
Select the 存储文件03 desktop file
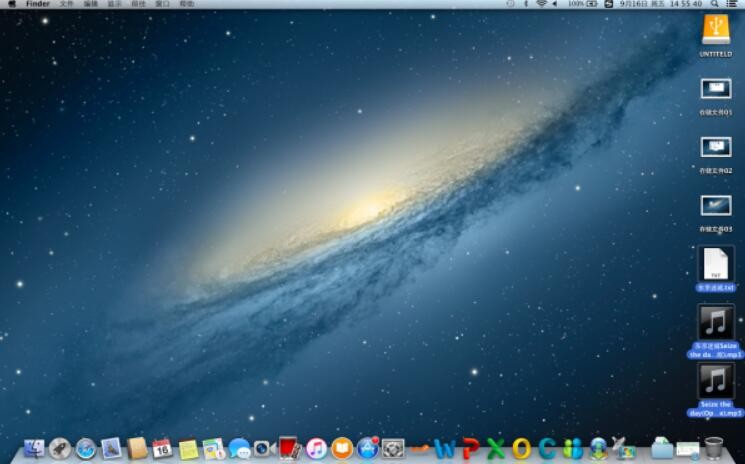click(715, 205)
